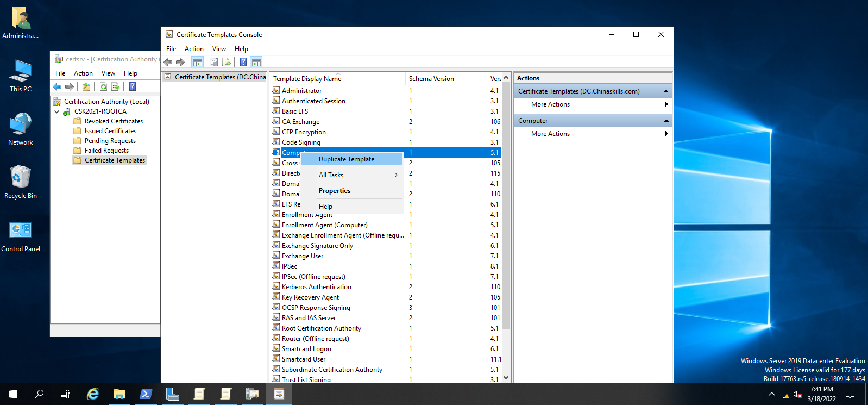Open the Action menu in Certificate Templates Console
868x405 pixels.
194,49
